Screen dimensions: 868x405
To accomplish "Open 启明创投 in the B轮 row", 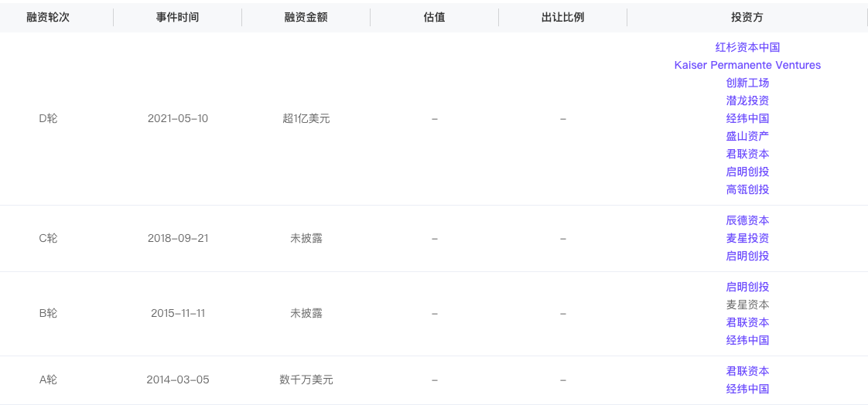I will click(x=747, y=287).
